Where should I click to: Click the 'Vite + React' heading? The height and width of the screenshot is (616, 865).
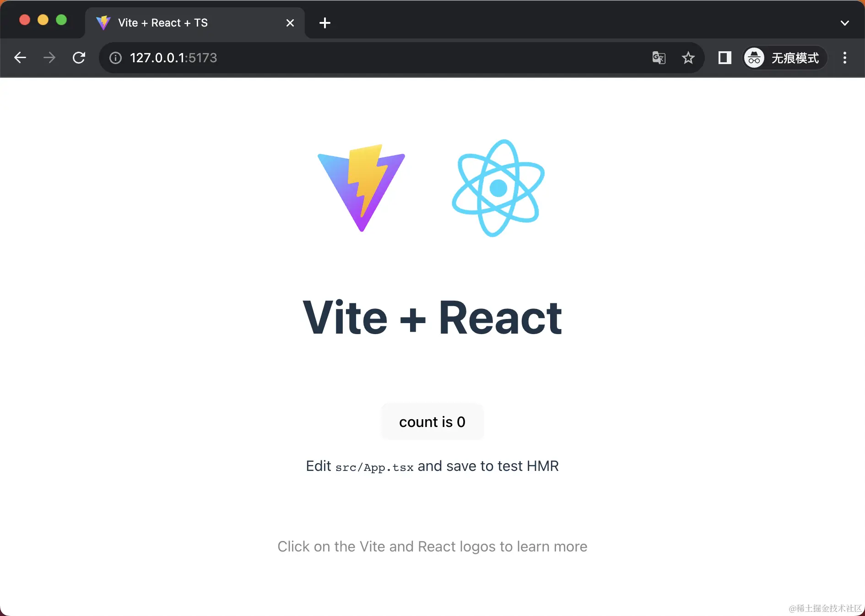[432, 318]
